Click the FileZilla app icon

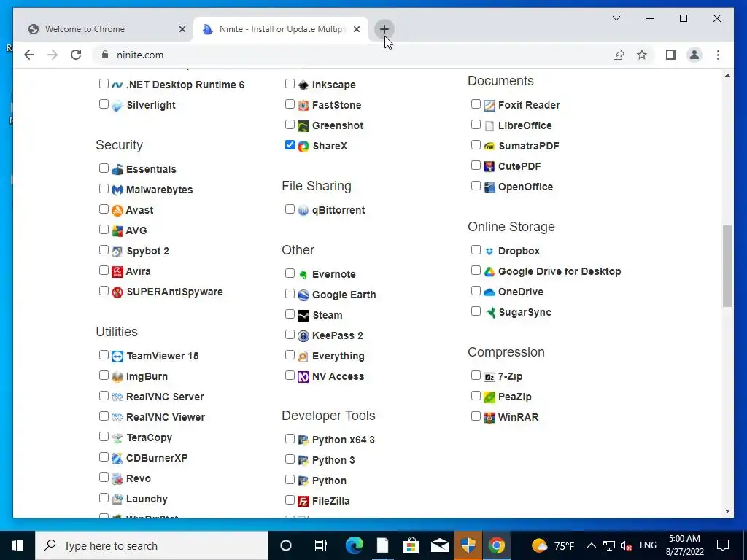[x=303, y=502]
